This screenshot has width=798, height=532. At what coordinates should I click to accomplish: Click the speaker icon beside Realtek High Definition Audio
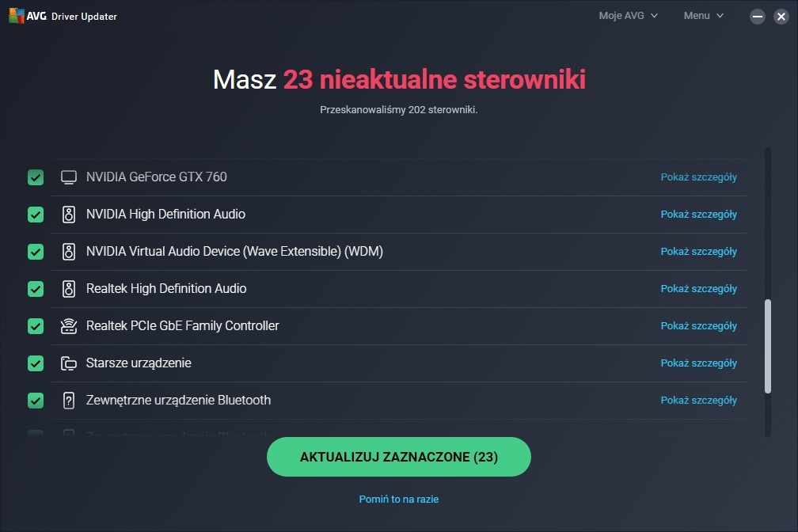(69, 289)
